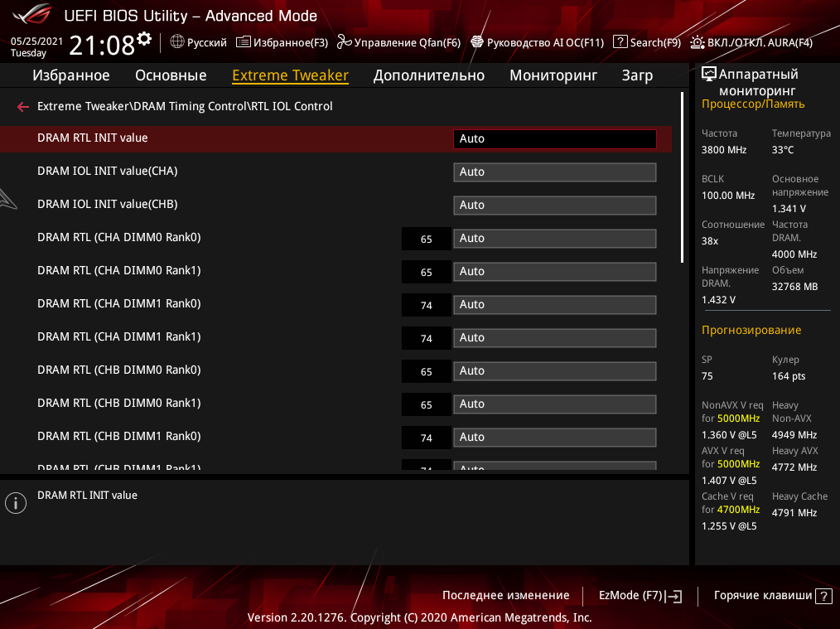Click DRAM RTL (CHB DIMM0 Rank1) Auto field
840x629 pixels.
pos(554,404)
